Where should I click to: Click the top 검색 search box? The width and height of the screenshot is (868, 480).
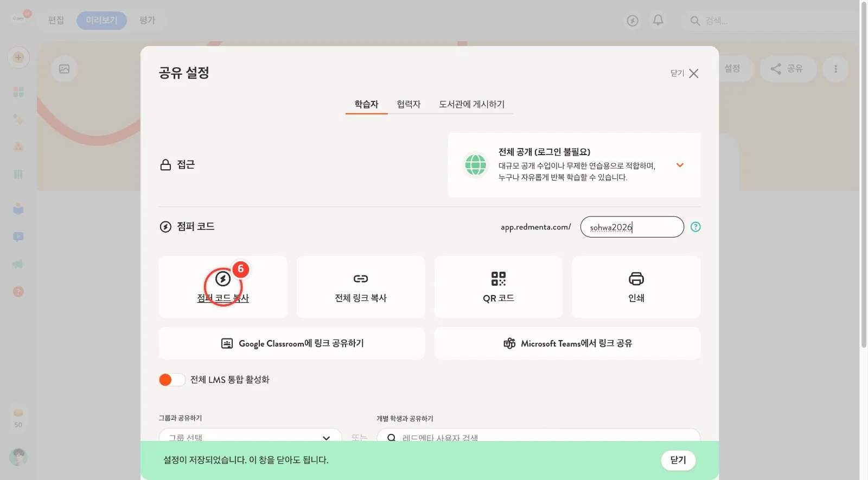(x=770, y=21)
